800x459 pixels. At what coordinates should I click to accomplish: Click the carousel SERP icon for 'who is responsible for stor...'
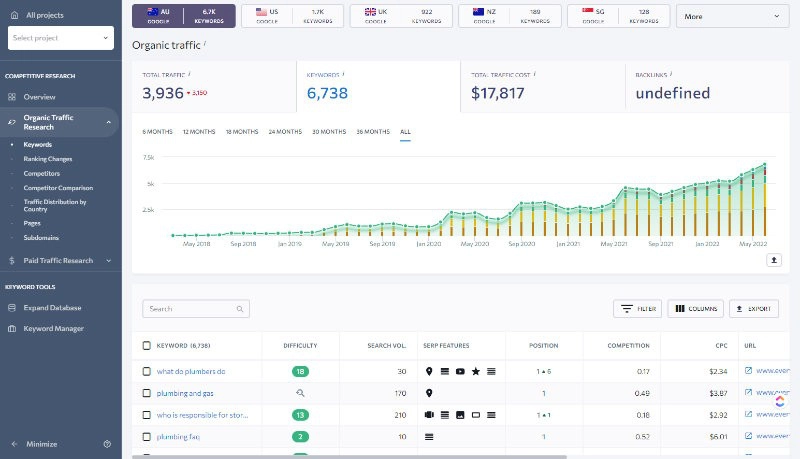[429, 415]
